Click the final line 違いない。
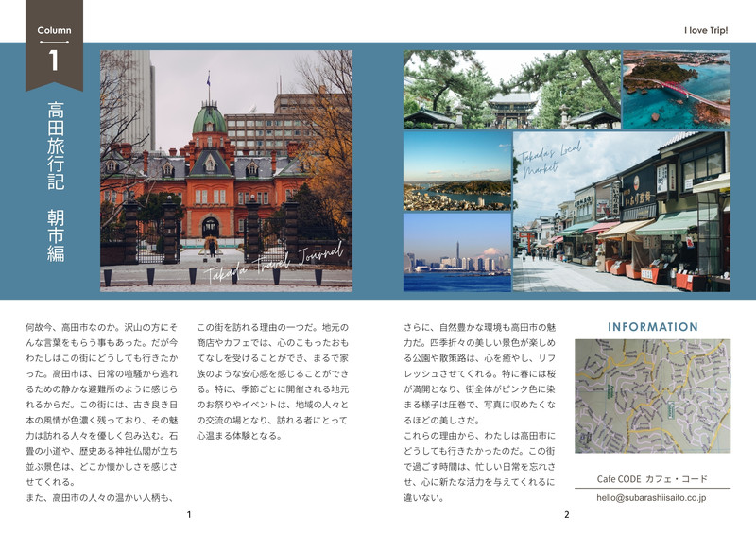756x535 pixels. click(x=423, y=498)
